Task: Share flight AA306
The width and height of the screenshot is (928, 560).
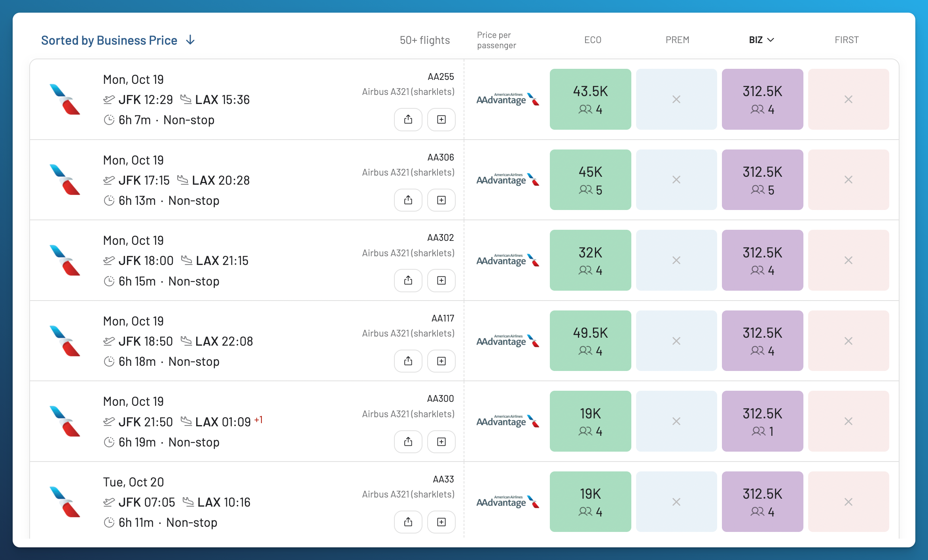Action: click(408, 200)
